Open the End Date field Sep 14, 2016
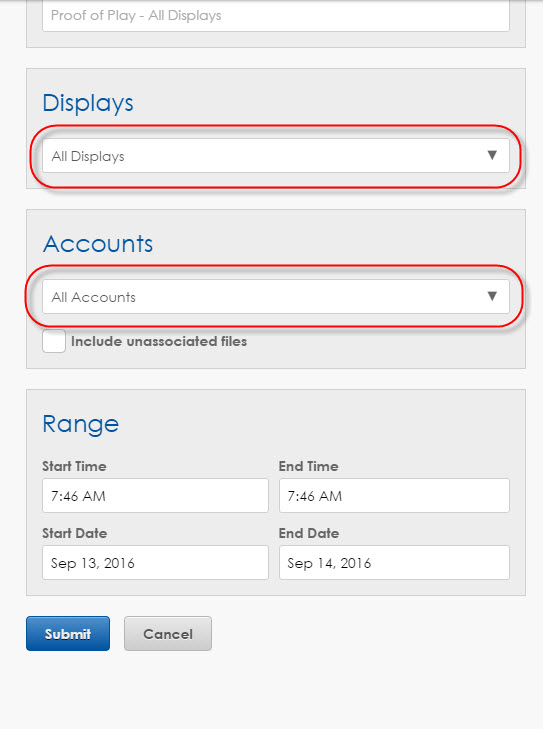Viewport: 543px width, 729px height. coord(394,563)
